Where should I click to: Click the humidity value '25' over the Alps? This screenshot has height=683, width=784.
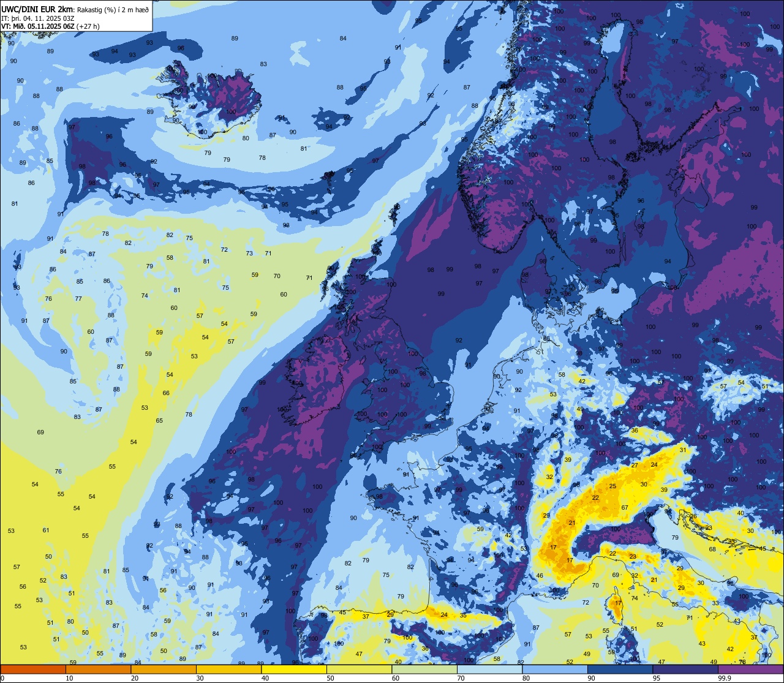click(612, 486)
